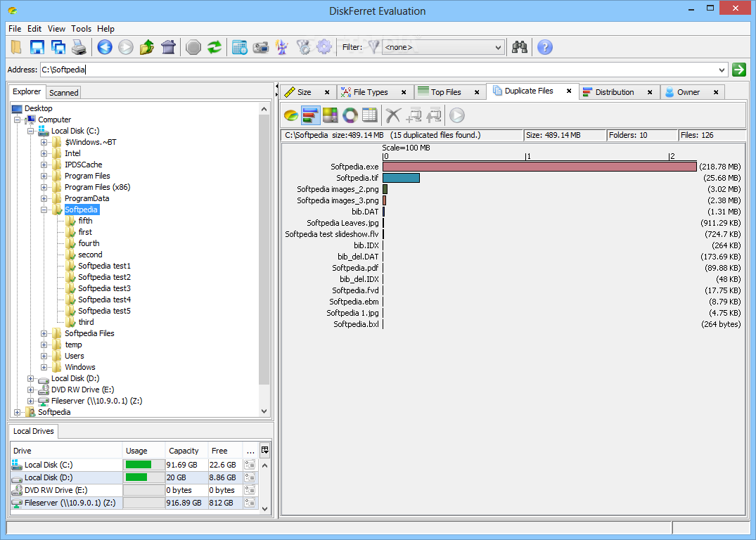Click the Softpedia.tif blue bar
This screenshot has height=540, width=756.
click(401, 178)
